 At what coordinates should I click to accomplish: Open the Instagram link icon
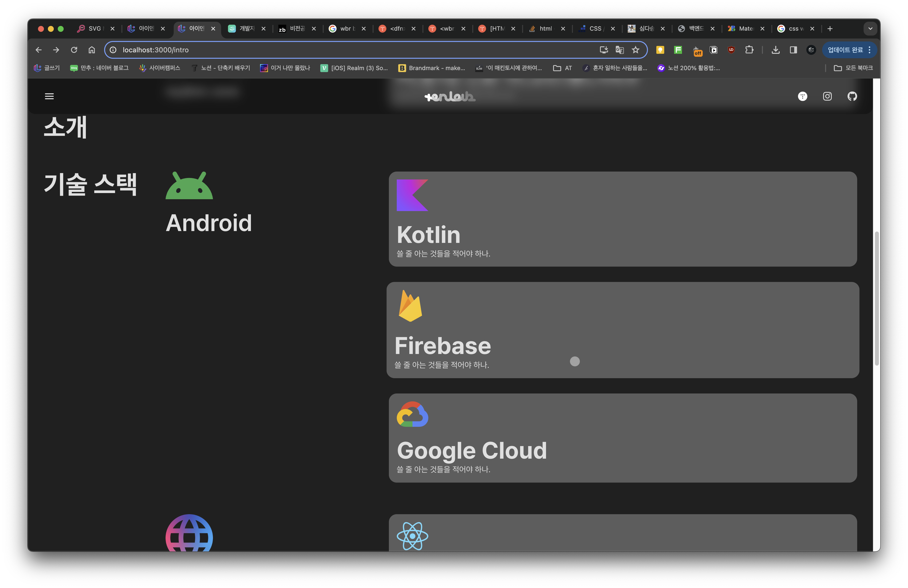tap(827, 96)
